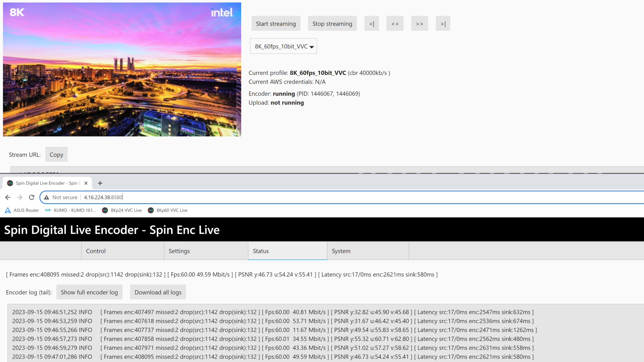Image resolution: width=644 pixels, height=362 pixels.
Task: Copy the Stream URL
Action: [x=56, y=154]
